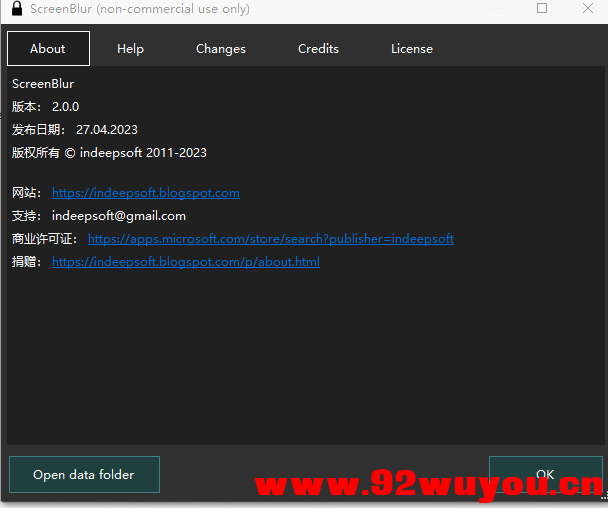The width and height of the screenshot is (608, 508).
Task: Switch to the About tab
Action: [48, 48]
